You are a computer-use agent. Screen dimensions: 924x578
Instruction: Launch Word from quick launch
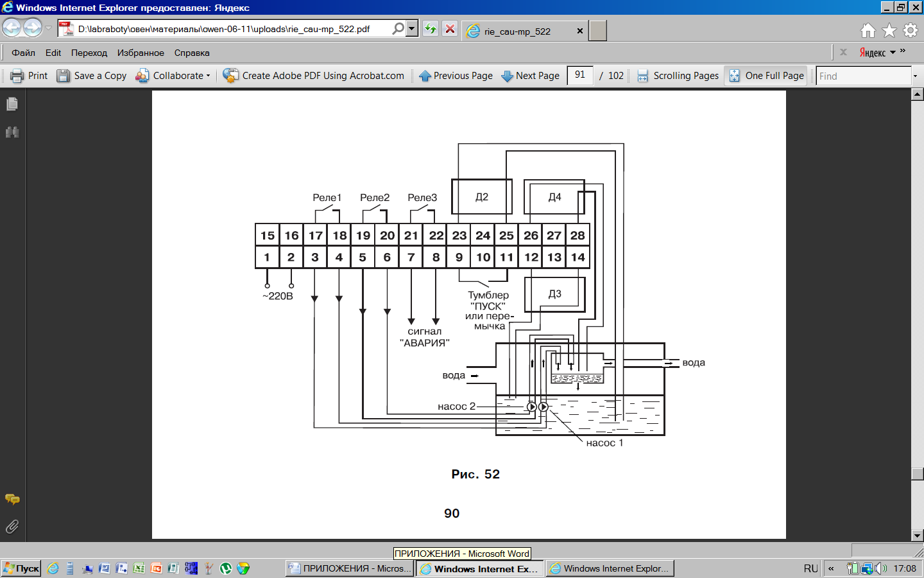[x=105, y=568]
